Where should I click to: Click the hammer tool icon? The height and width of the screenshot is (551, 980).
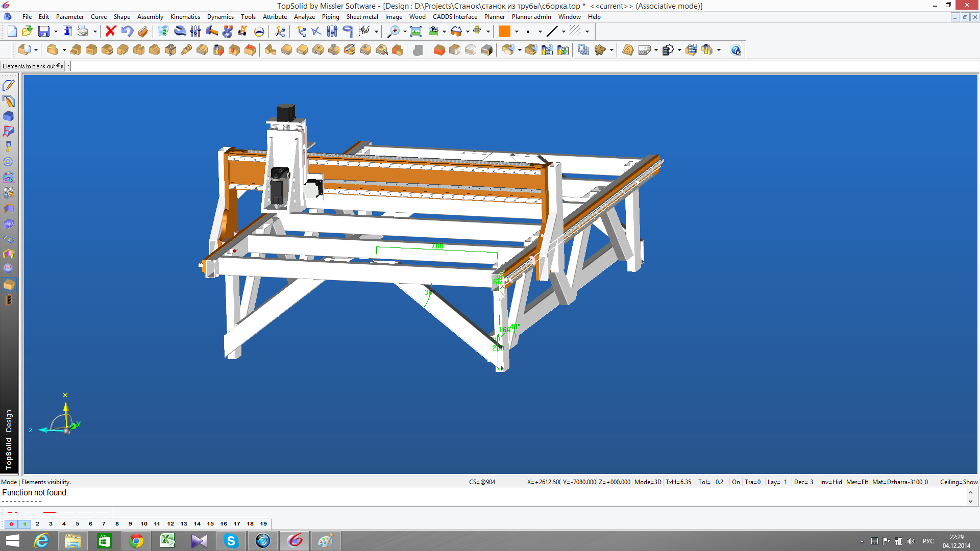click(x=211, y=32)
